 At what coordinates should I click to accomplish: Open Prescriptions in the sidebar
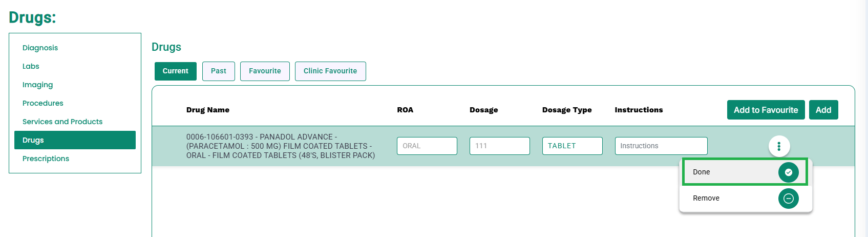coord(46,159)
